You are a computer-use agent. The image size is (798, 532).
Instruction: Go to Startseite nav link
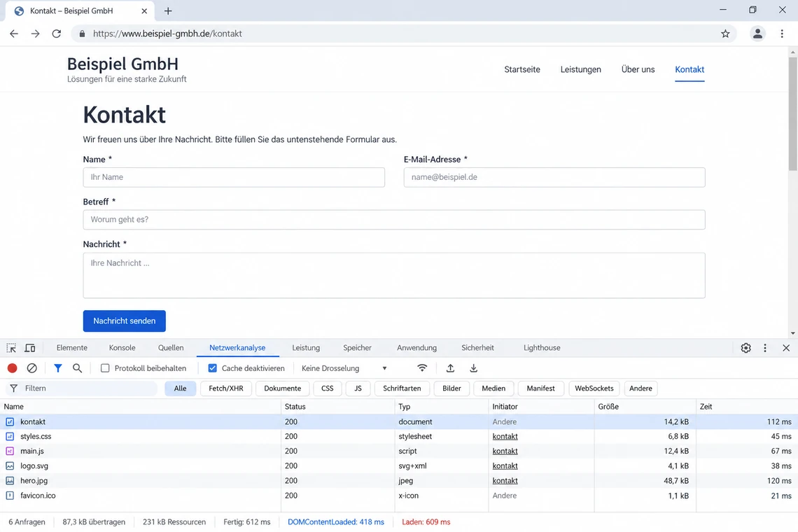(x=522, y=69)
